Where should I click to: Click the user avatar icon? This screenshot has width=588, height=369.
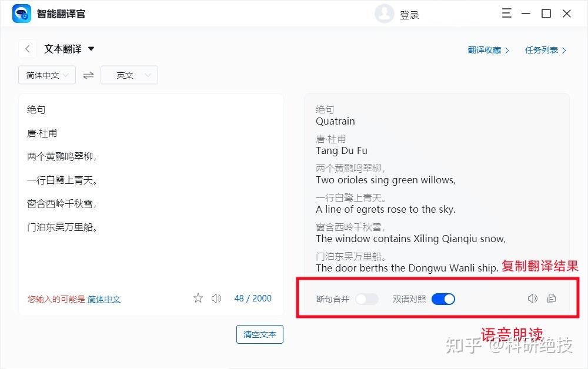pyautogui.click(x=384, y=14)
